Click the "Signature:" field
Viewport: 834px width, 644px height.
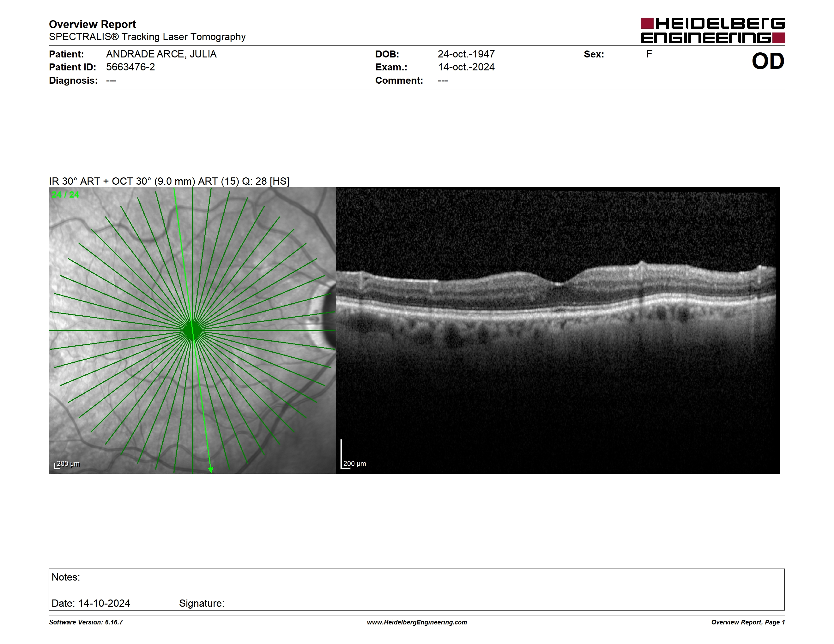point(202,603)
